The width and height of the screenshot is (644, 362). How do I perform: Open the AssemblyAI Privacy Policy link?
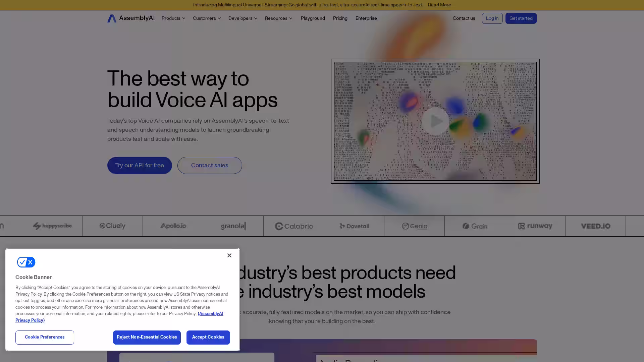(210, 314)
